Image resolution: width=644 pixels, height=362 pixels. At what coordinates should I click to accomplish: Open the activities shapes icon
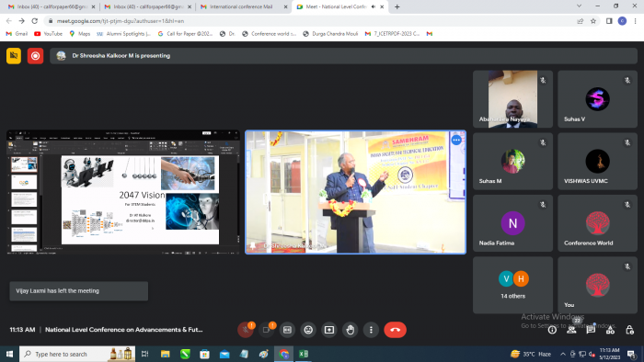tap(610, 330)
